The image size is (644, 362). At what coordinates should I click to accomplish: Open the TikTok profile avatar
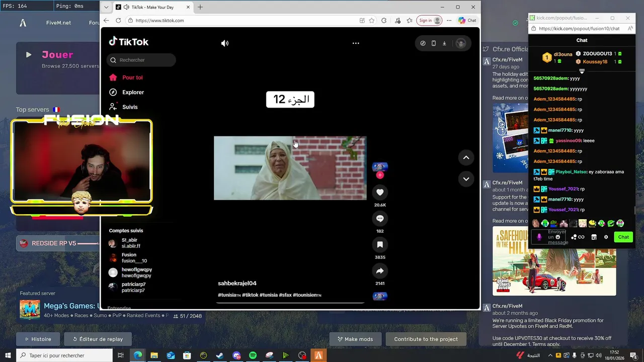(x=460, y=43)
